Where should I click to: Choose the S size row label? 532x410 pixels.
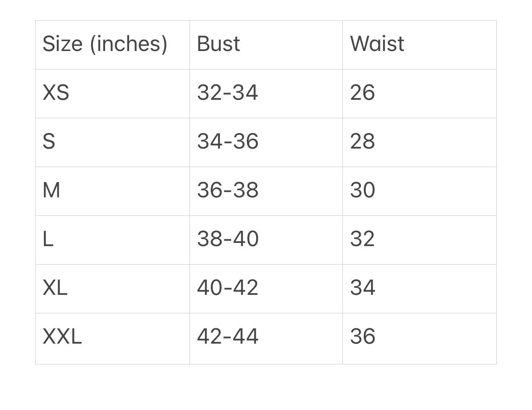click(x=49, y=142)
